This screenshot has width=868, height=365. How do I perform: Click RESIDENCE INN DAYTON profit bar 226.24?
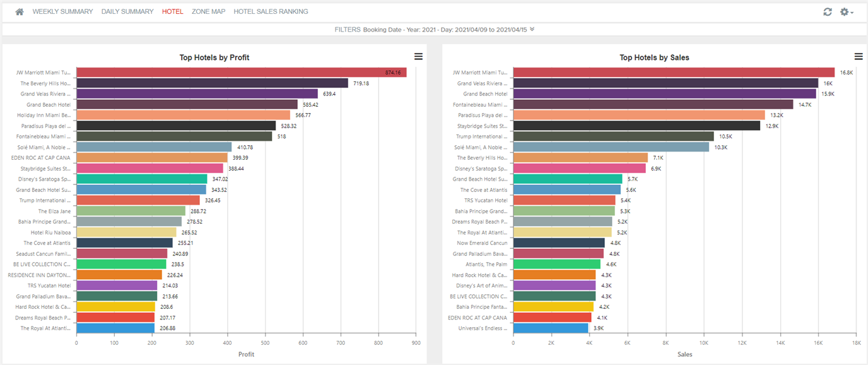coord(119,275)
